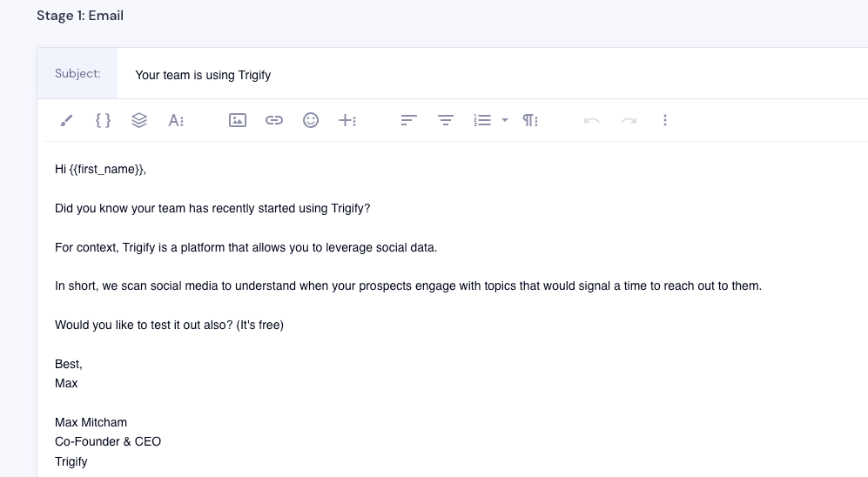Click the center text align icon
The height and width of the screenshot is (477, 868).
tap(446, 120)
